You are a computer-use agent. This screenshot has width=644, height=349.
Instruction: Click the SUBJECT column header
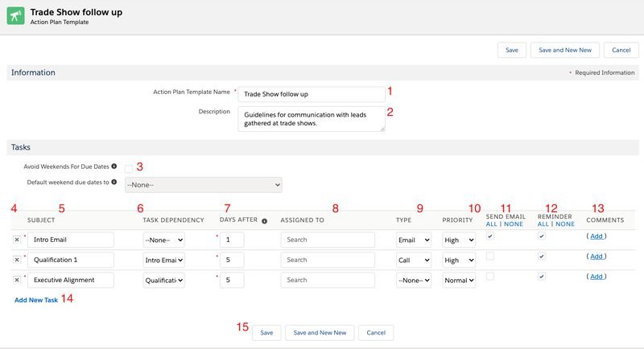(x=41, y=220)
